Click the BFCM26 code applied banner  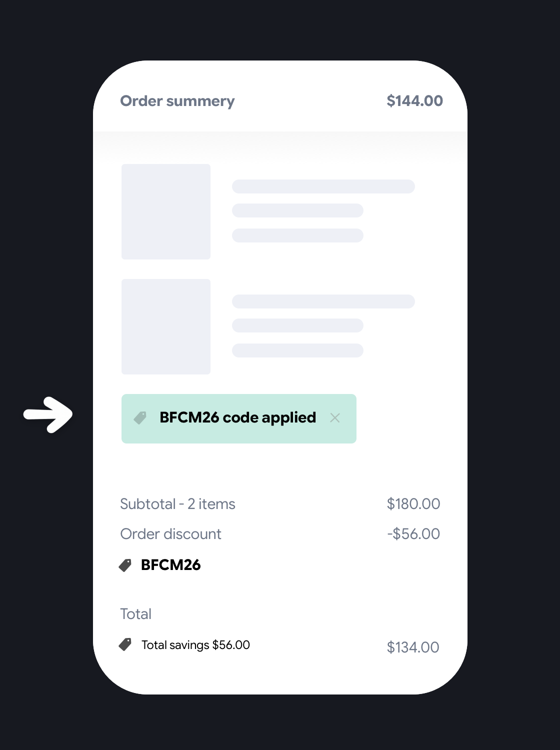pos(237,418)
